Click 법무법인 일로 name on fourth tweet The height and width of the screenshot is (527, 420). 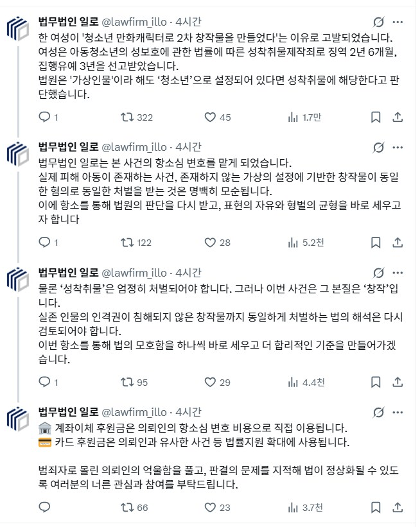68,411
